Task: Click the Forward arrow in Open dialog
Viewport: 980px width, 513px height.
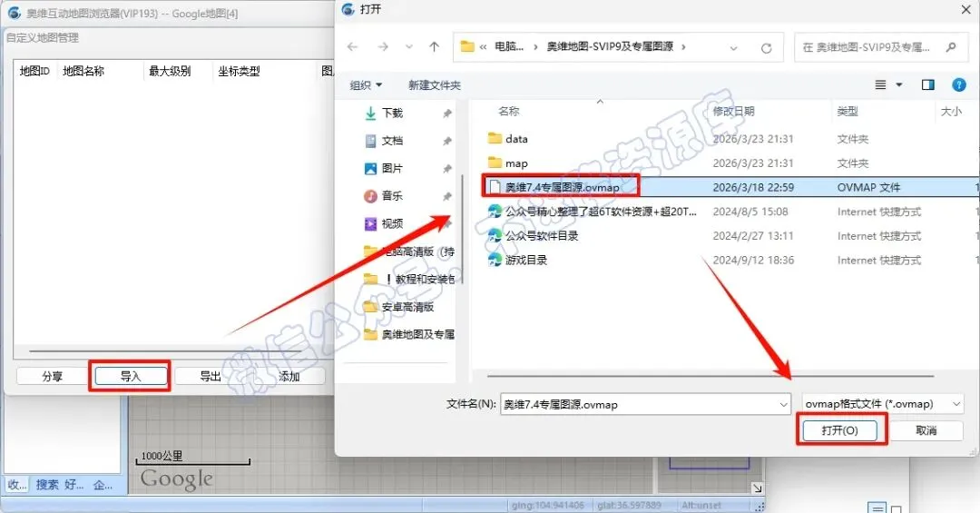Action: [383, 47]
